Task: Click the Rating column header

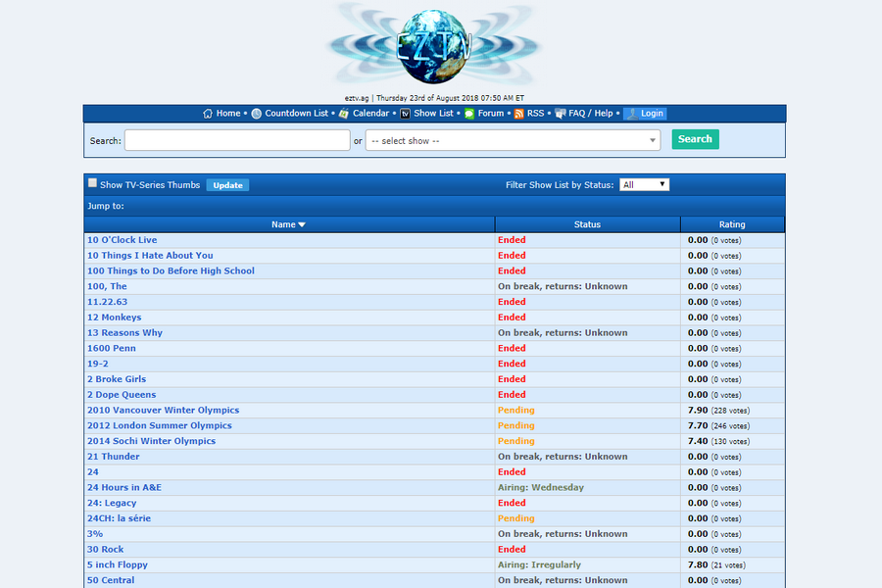Action: pyautogui.click(x=732, y=224)
